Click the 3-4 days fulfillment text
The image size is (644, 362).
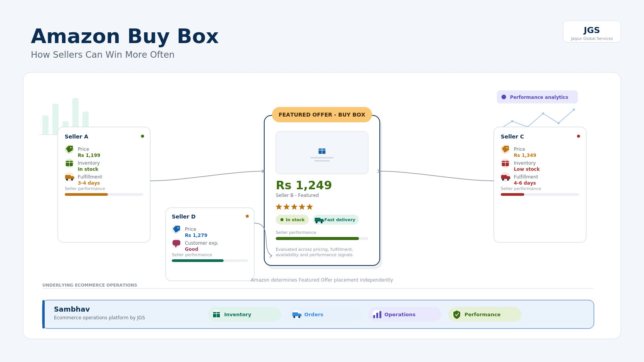click(x=89, y=183)
